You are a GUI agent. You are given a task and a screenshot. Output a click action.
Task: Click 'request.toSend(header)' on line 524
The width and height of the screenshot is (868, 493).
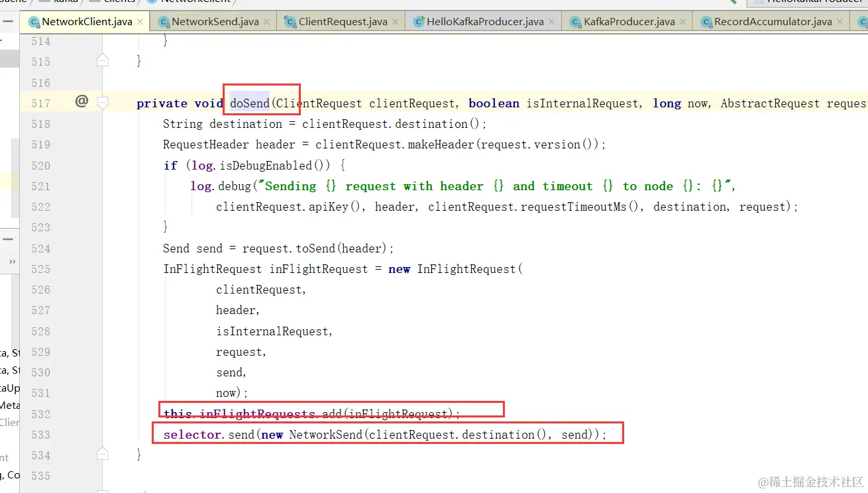pyautogui.click(x=315, y=248)
